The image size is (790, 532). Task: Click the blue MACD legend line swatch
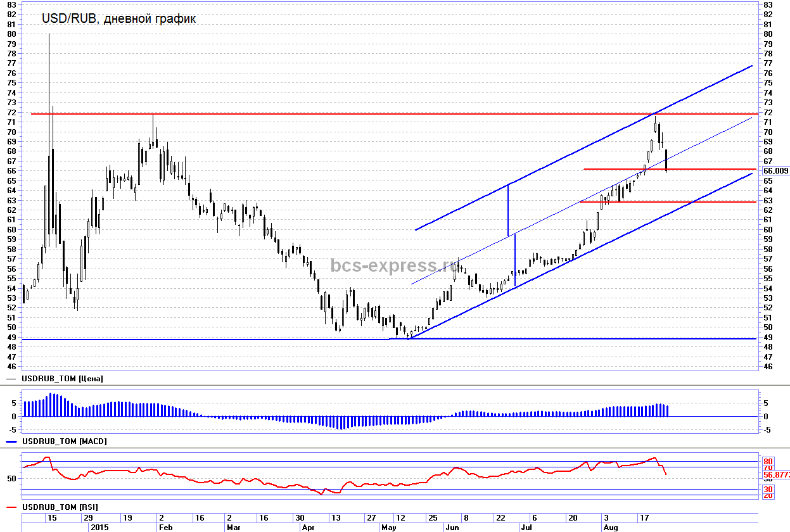tap(11, 440)
